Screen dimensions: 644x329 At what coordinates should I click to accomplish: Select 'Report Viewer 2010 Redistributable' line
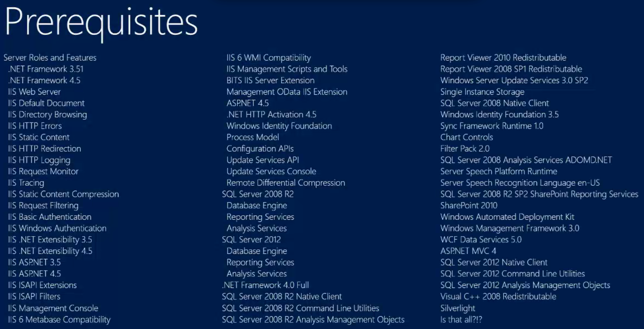click(x=503, y=58)
